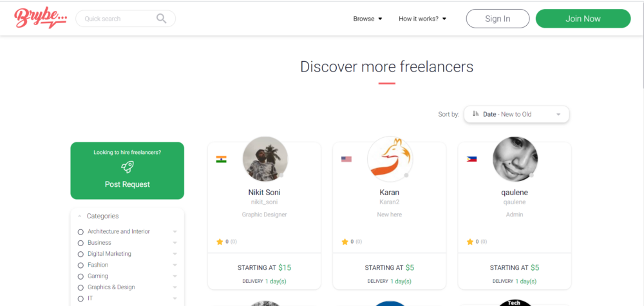The height and width of the screenshot is (306, 644).
Task: Click US flag on Karan card
Action: 346,159
